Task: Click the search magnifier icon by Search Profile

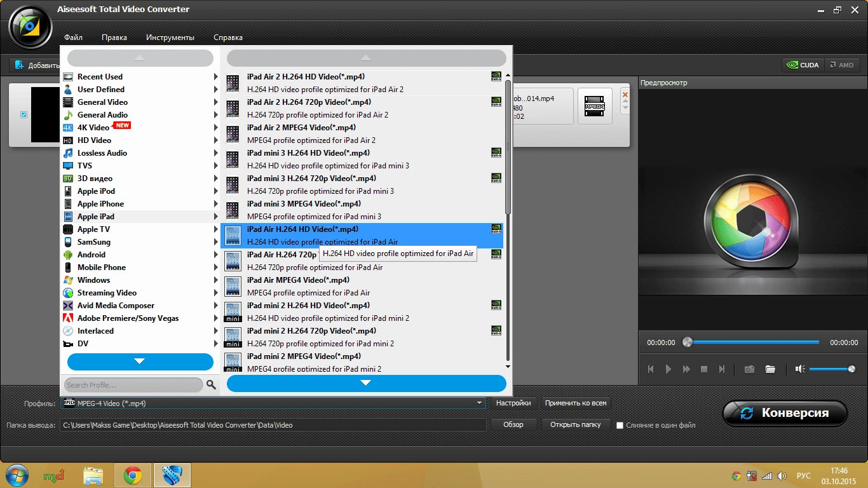Action: (x=212, y=385)
